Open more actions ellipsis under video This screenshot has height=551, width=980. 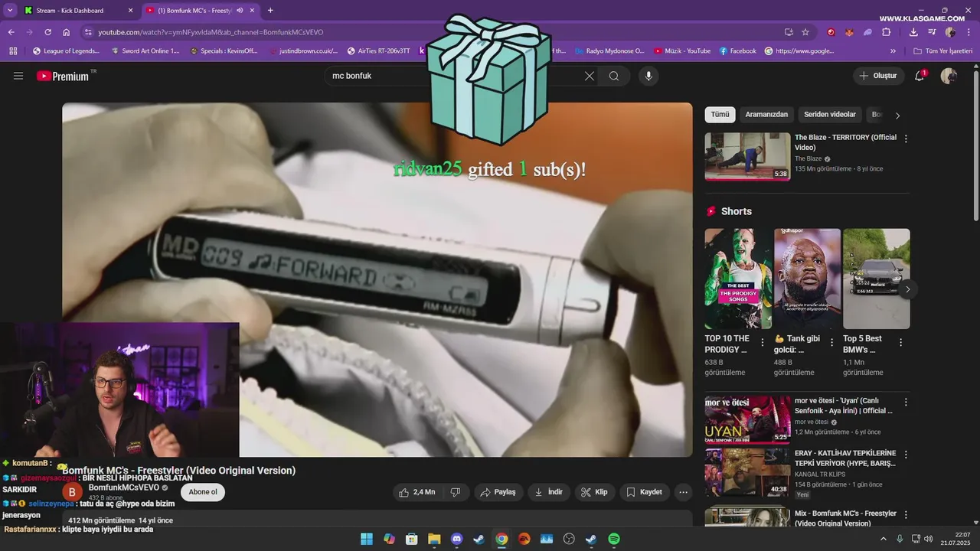tap(684, 492)
